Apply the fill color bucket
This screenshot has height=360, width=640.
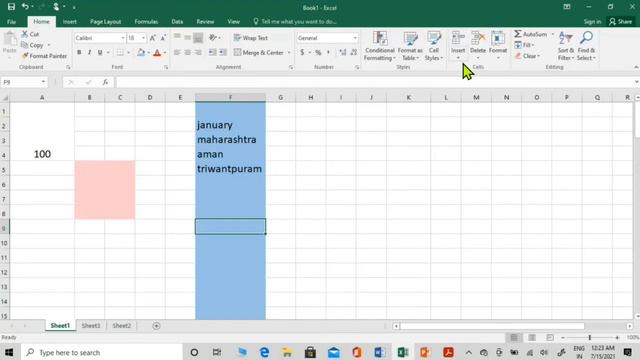pos(141,52)
